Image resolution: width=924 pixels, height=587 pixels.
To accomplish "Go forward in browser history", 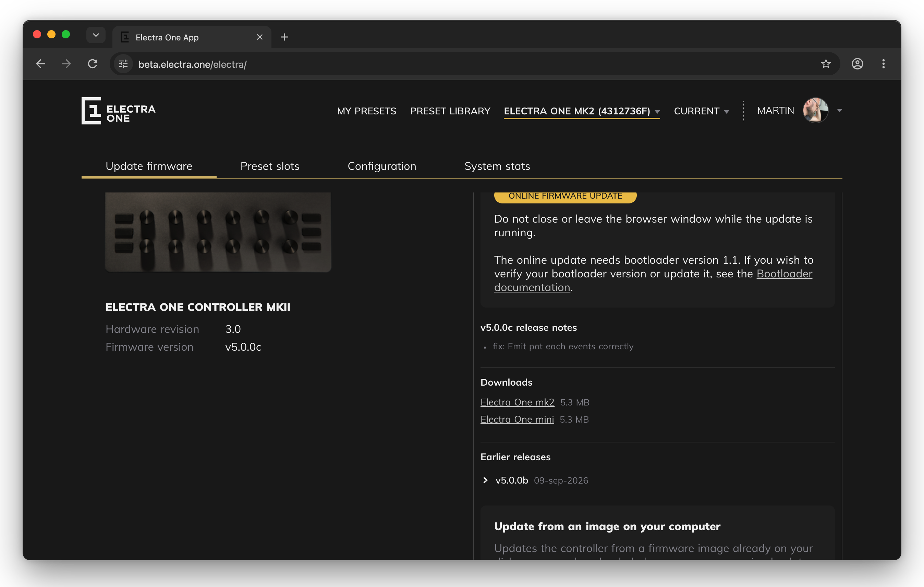I will 66,64.
